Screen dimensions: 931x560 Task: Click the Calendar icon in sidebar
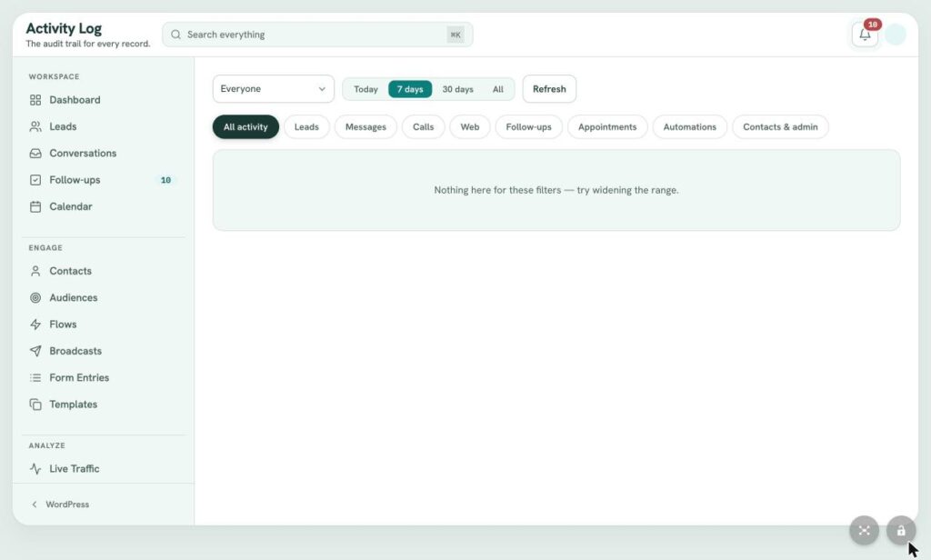point(35,206)
